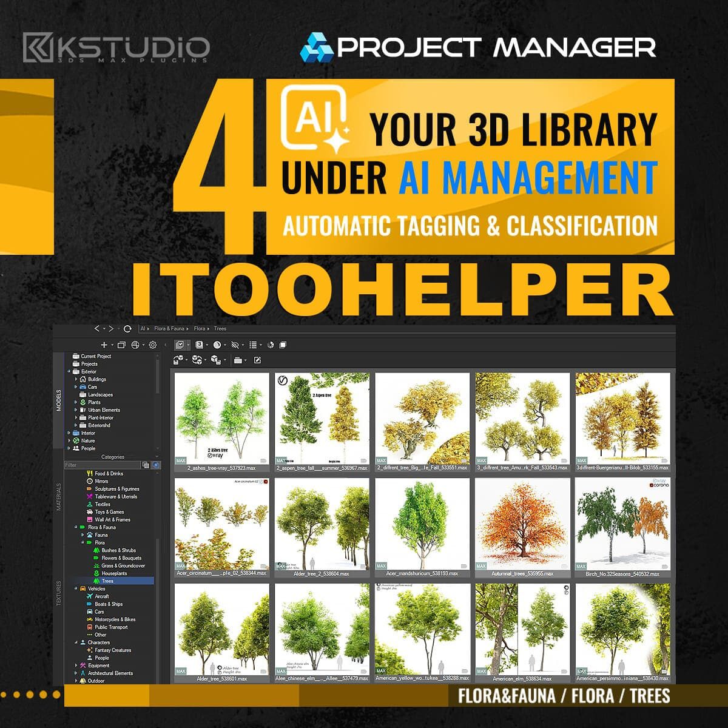This screenshot has height=728, width=728.
Task: Expand the Urban Elements folder
Action: click(x=76, y=410)
